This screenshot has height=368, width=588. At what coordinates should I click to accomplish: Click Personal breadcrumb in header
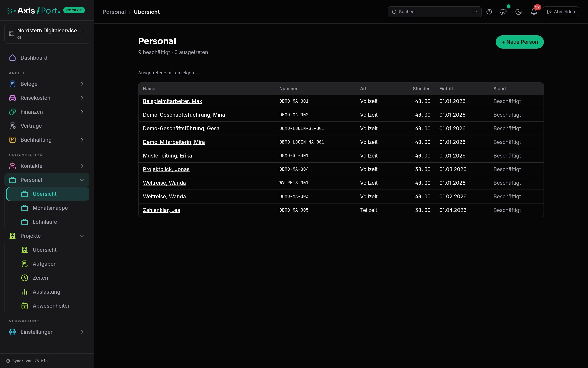[114, 12]
